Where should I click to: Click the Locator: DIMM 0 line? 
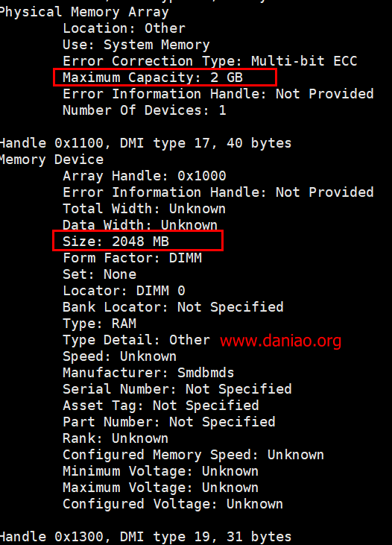tap(124, 291)
